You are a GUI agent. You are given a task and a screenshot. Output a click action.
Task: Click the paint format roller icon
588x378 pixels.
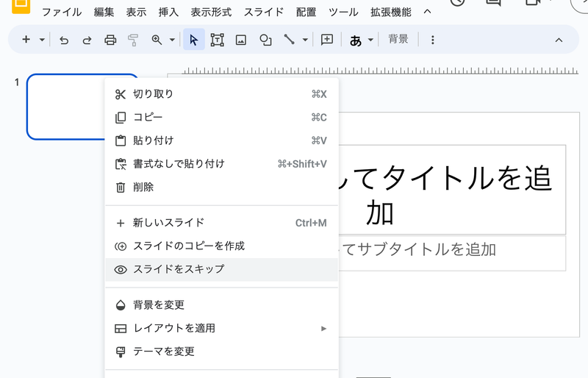pos(133,40)
